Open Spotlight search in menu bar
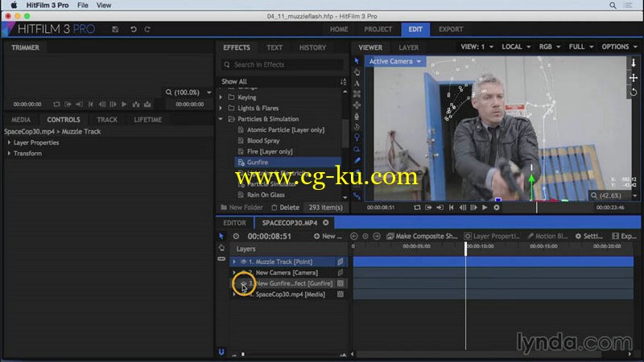The image size is (644, 362). 613,6
